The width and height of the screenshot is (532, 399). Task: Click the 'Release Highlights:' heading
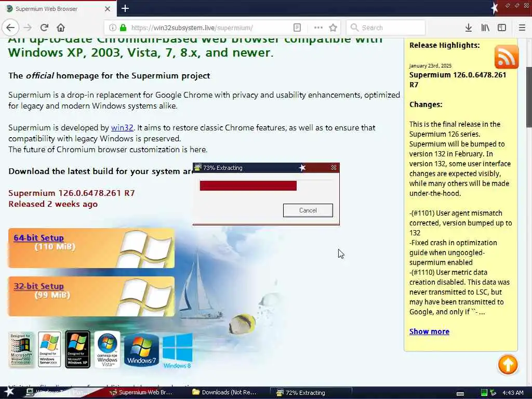click(445, 45)
